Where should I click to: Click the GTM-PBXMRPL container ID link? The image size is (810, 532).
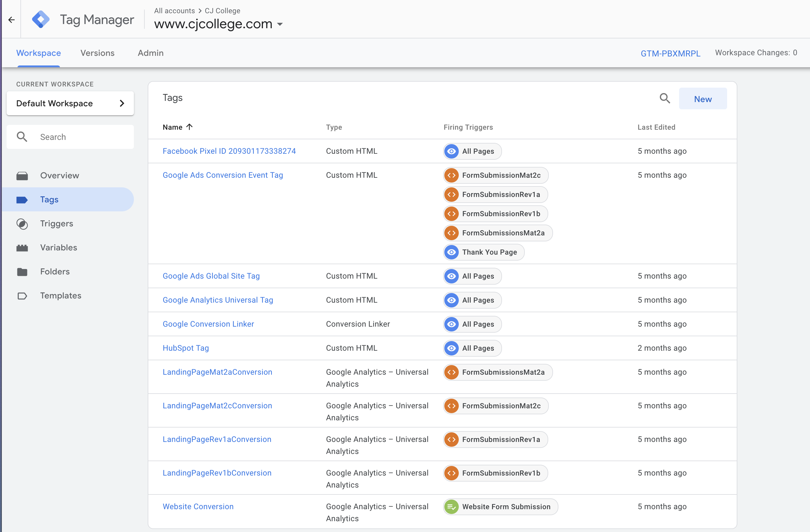(670, 53)
